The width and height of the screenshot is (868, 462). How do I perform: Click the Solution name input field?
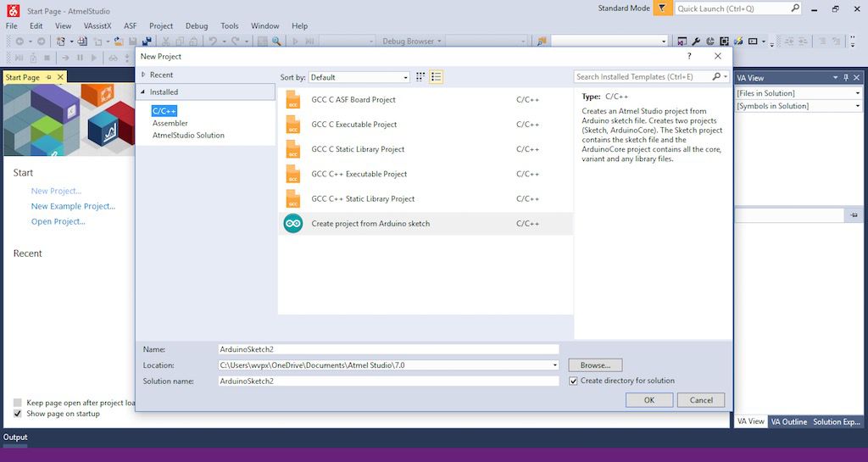point(388,381)
